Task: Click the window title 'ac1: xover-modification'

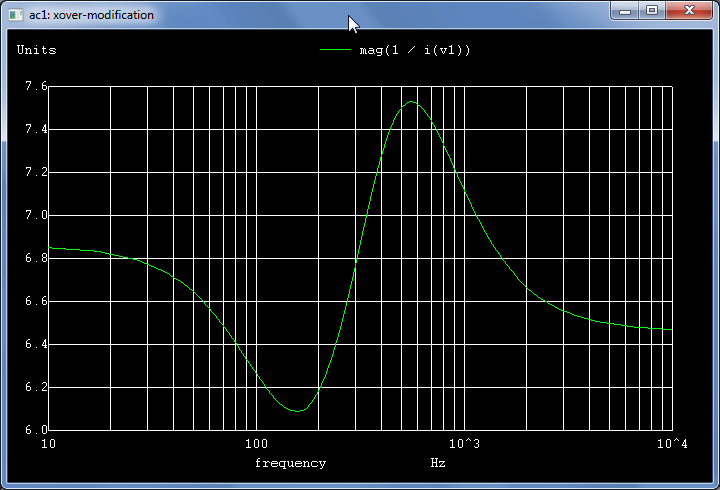Action: [91, 15]
